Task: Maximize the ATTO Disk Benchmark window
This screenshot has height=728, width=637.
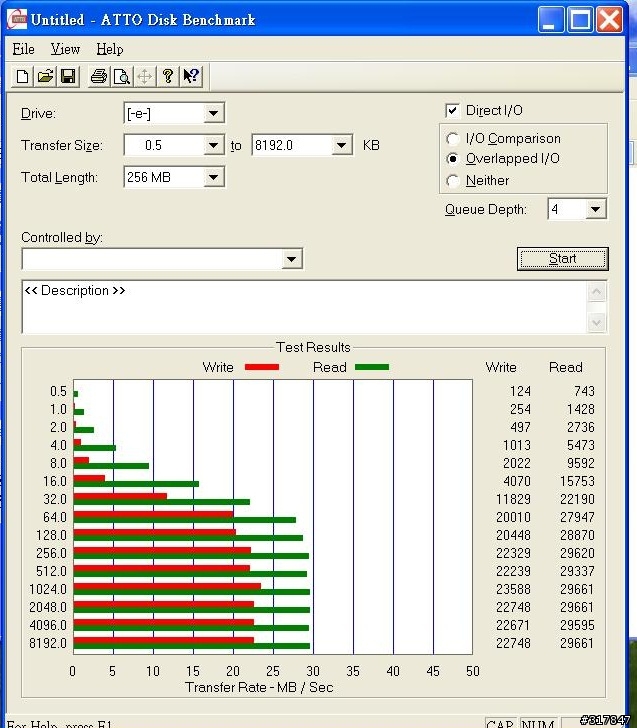Action: point(580,20)
